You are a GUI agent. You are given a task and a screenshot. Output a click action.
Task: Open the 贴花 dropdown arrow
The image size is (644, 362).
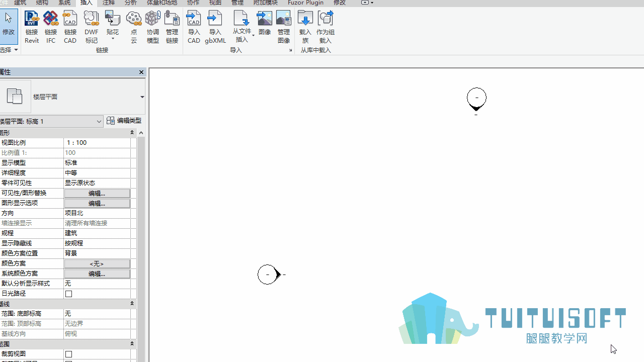point(113,39)
